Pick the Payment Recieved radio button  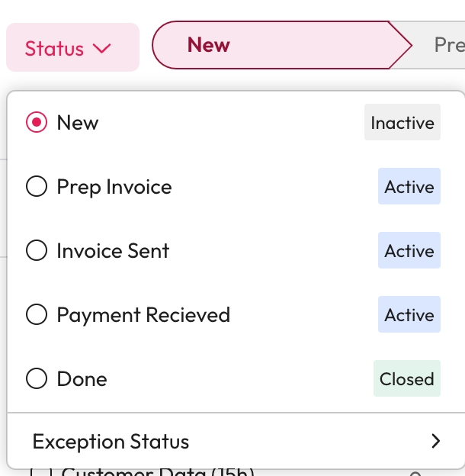(37, 315)
